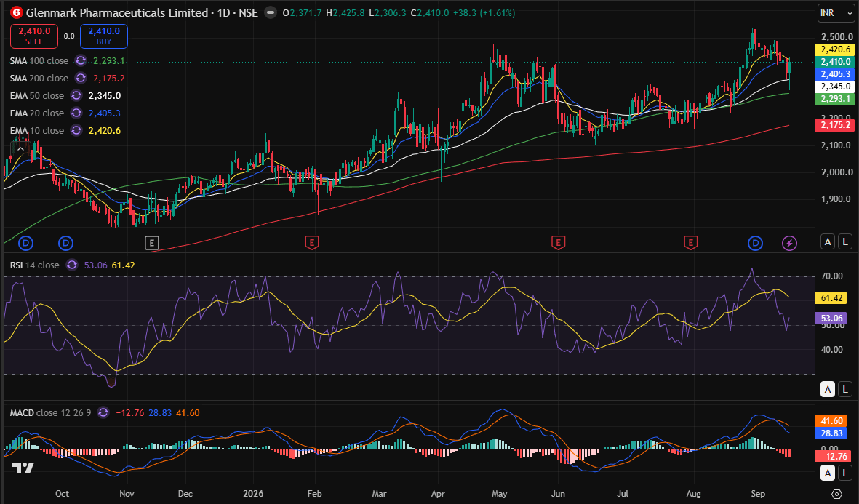
Task: Select the RSI 14 close indicator label
Action: [x=34, y=265]
